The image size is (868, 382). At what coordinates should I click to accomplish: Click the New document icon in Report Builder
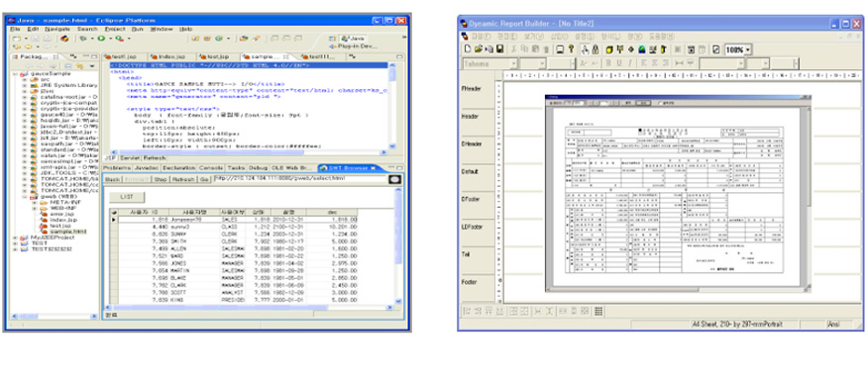(x=468, y=49)
